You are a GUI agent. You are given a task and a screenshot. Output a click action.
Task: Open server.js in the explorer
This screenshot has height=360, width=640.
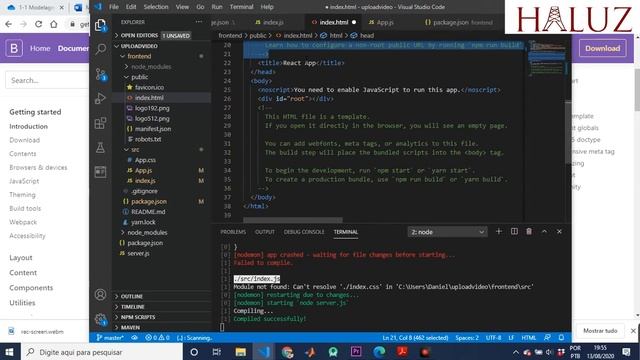pos(138,253)
